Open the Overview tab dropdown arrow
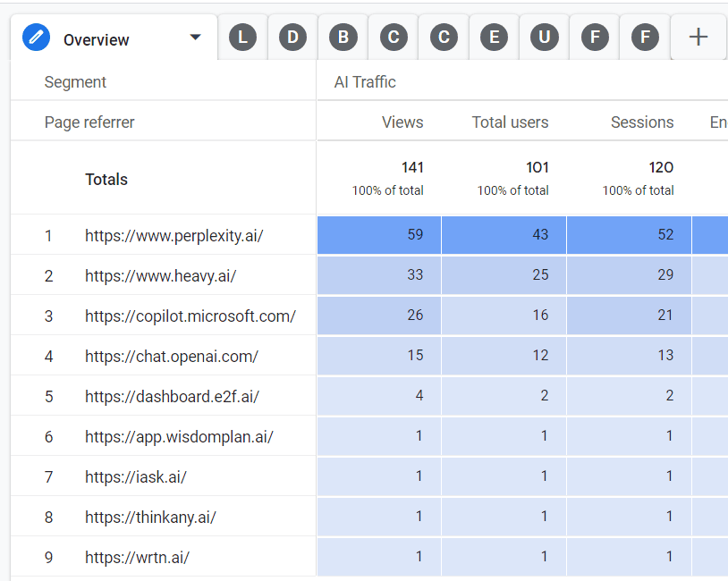 click(x=196, y=38)
